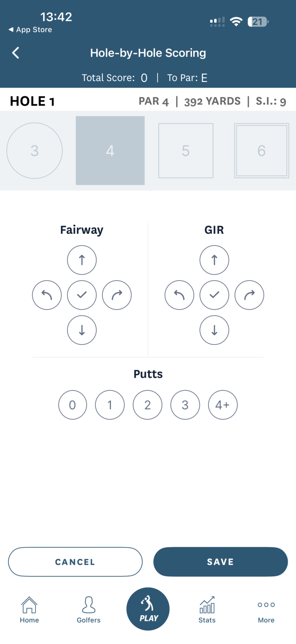Mark fairway missed left arrow
This screenshot has width=296, height=644.
tap(47, 295)
